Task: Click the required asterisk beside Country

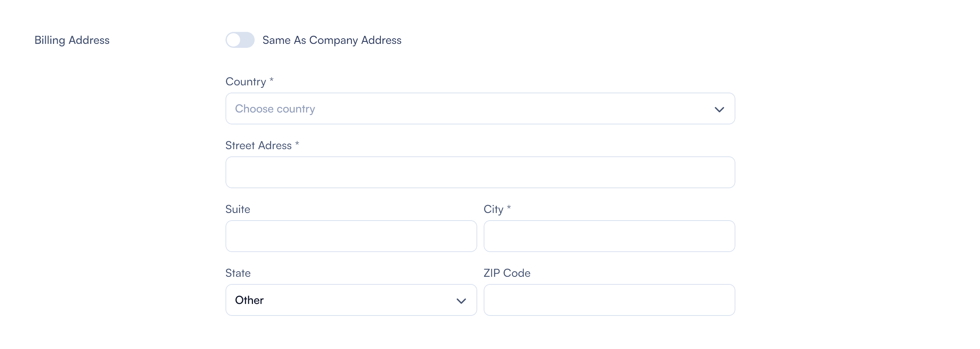Action: pos(271,80)
